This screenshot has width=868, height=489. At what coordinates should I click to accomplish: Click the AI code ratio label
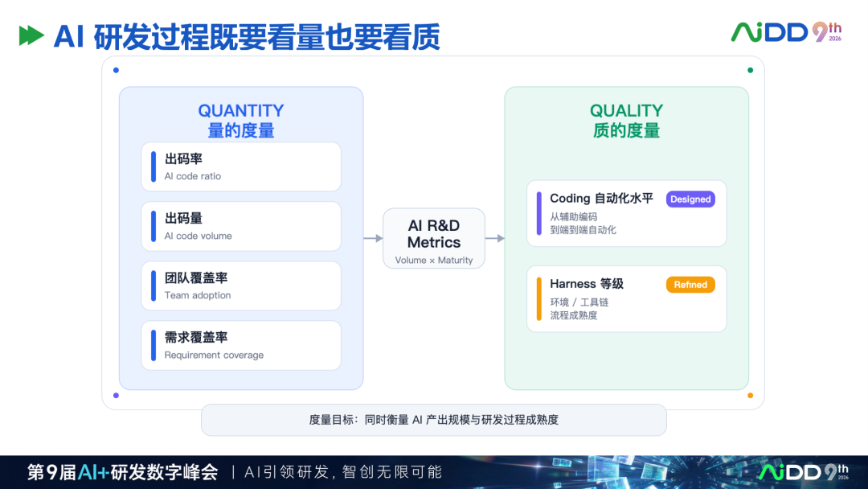pyautogui.click(x=193, y=176)
